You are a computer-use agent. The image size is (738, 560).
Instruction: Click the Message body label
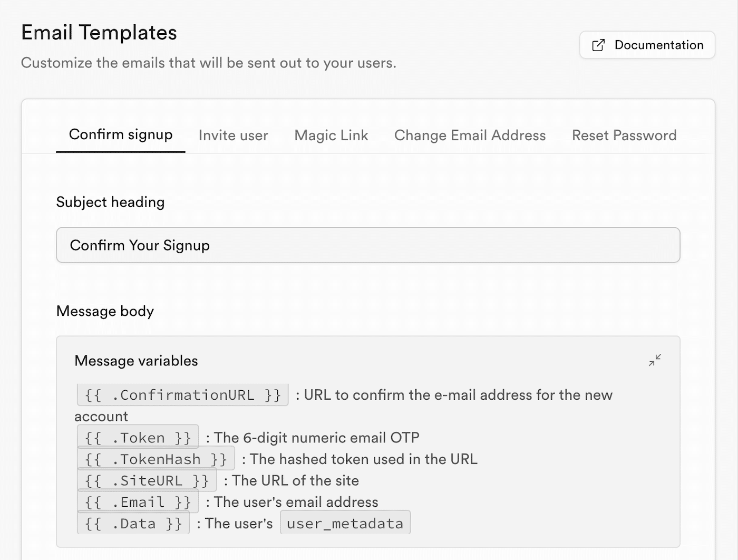click(105, 311)
